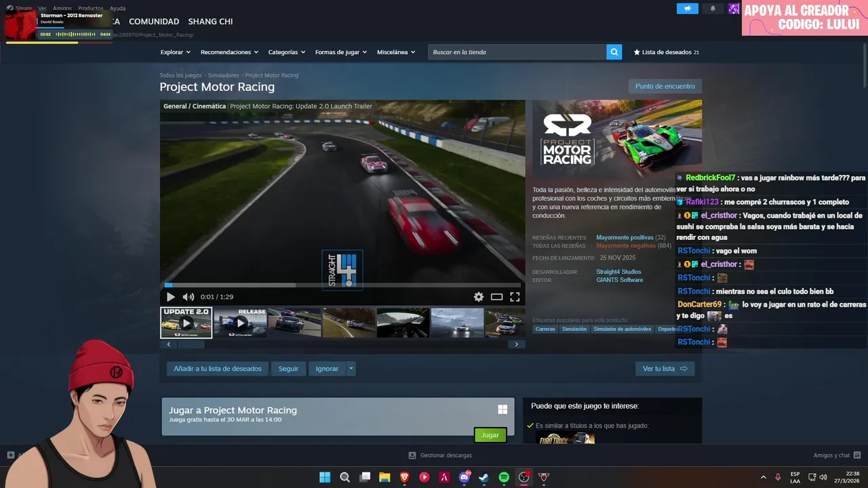Expand the Categorías dropdown
868x488 pixels.
click(x=287, y=52)
